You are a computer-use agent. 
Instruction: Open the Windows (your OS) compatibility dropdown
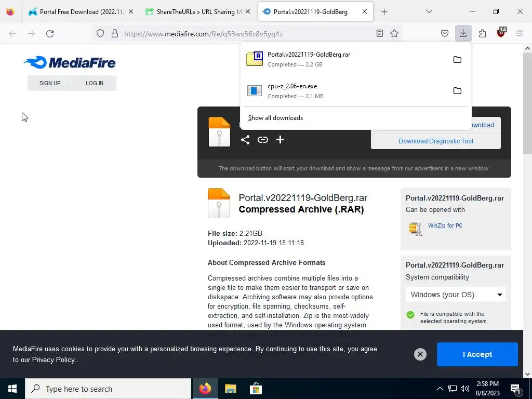[x=456, y=295]
